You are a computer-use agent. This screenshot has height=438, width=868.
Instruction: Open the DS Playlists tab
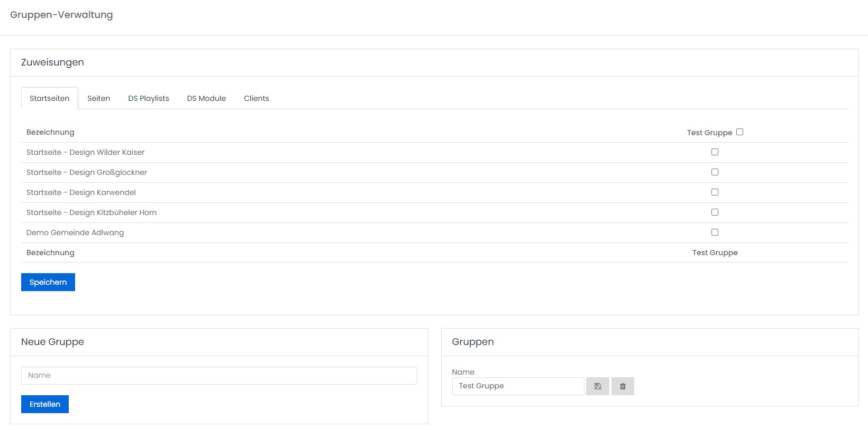tap(149, 98)
